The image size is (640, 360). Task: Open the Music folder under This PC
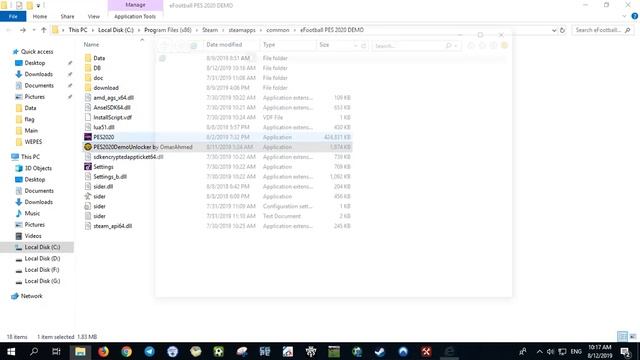pos(32,213)
